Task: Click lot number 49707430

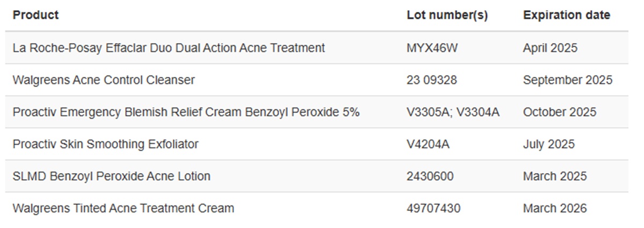Action: click(x=433, y=208)
